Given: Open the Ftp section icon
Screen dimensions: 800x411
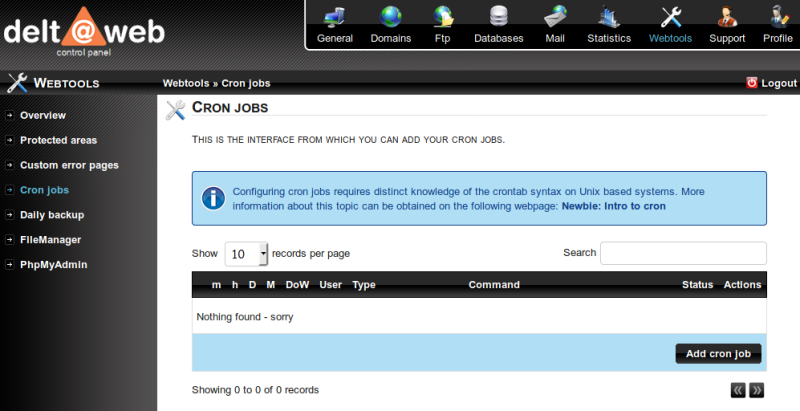Looking at the screenshot, I should 443,18.
